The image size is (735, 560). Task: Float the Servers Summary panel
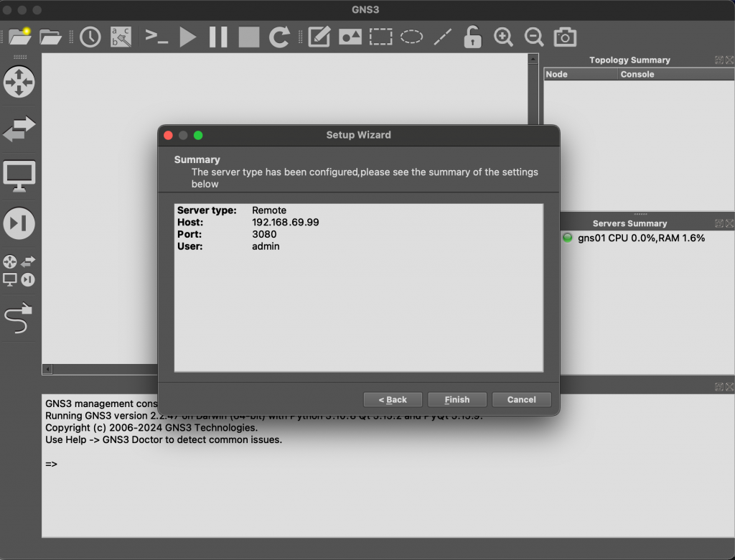coord(719,223)
